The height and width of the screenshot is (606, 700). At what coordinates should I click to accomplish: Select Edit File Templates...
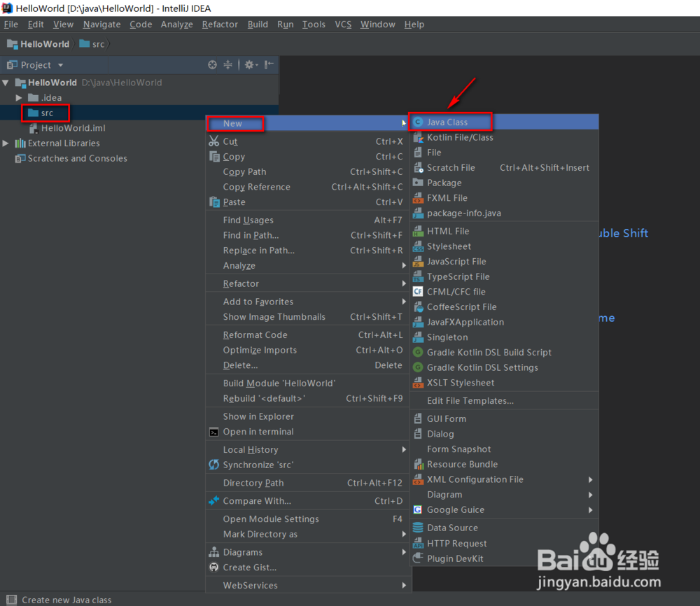pos(505,401)
